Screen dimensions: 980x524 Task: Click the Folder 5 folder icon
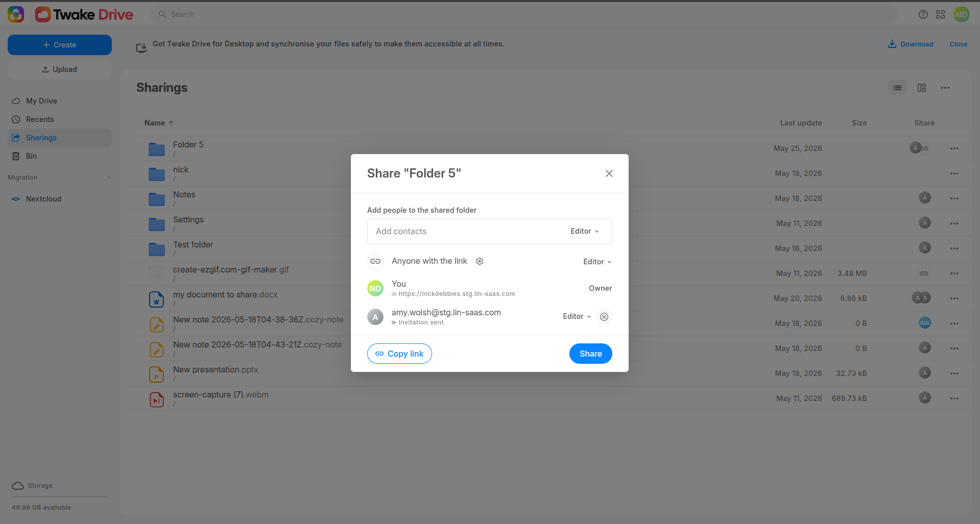[156, 149]
